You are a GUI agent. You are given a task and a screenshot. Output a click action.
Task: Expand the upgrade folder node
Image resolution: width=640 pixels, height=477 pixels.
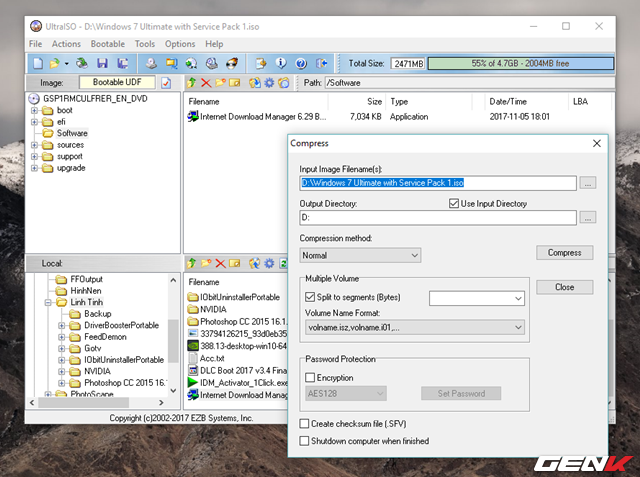[35, 168]
